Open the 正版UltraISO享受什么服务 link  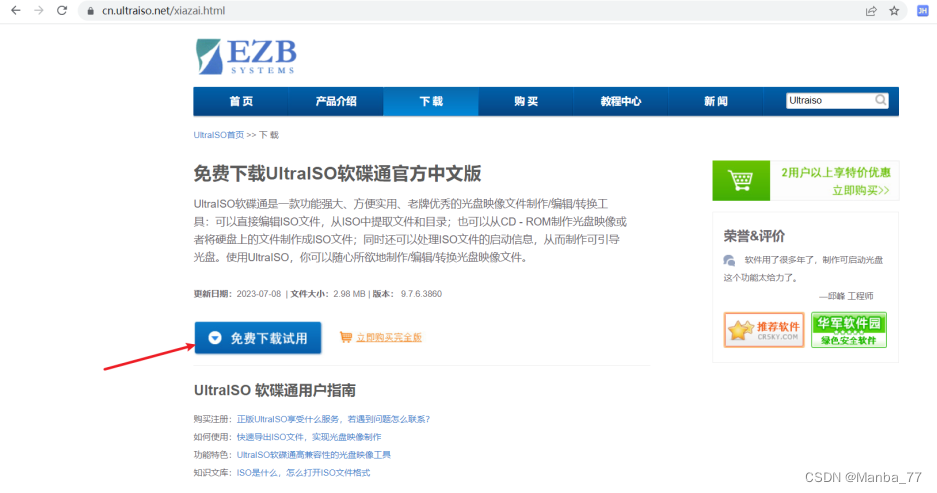coord(333,419)
